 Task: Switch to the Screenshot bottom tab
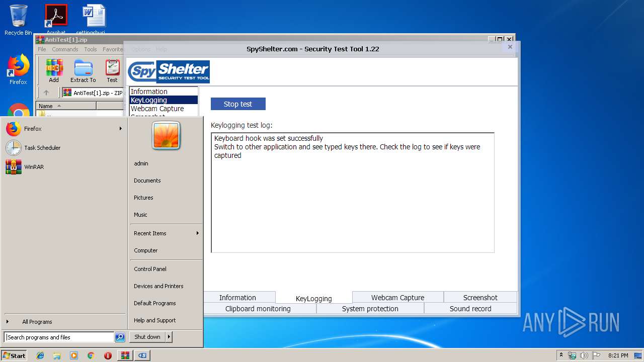click(x=480, y=297)
